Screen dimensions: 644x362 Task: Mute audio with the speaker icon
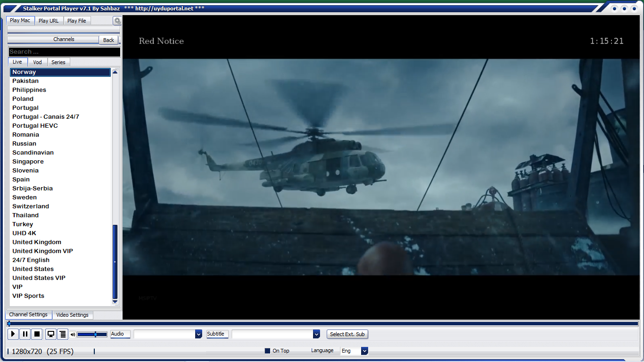[x=73, y=335]
